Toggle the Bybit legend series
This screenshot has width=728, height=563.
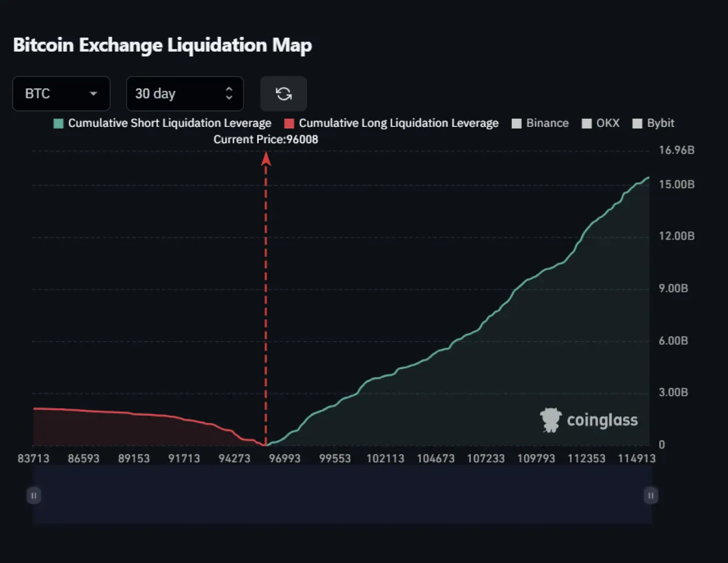click(x=653, y=123)
